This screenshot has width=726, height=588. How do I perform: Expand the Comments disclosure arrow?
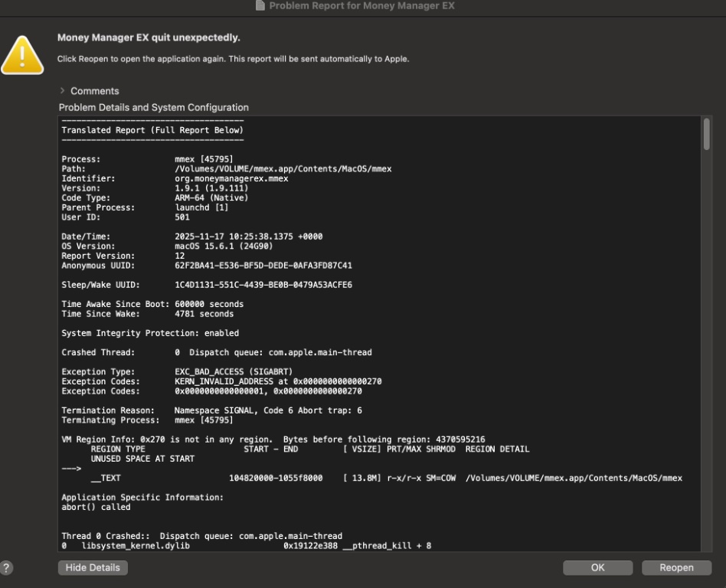[x=62, y=91]
